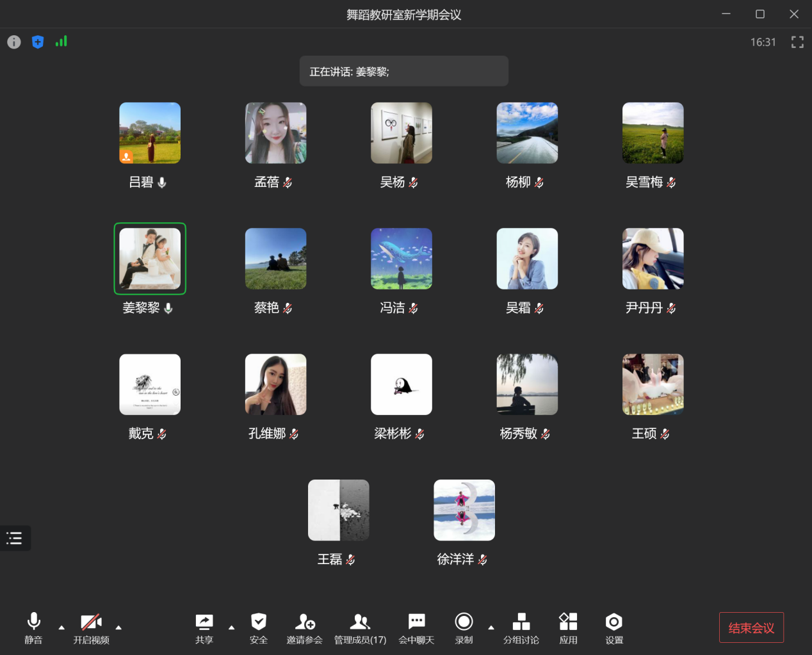Open 管理成员(17) member management
The width and height of the screenshot is (812, 655).
coord(359,627)
